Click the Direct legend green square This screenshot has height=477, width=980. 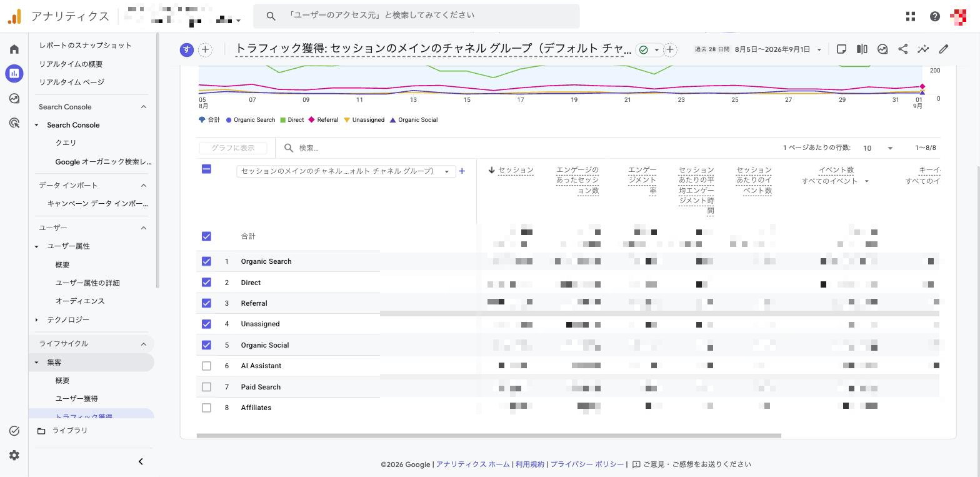tap(283, 120)
